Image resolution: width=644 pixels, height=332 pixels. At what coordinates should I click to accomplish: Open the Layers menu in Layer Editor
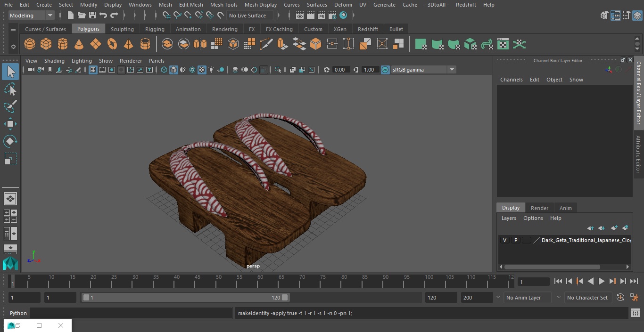tap(508, 218)
